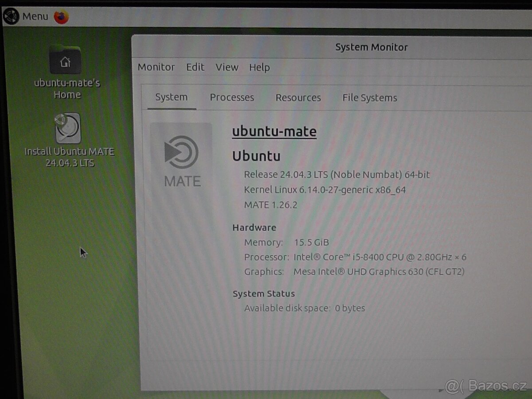The image size is (532, 399).
Task: Launch Firefox from the top panel
Action: [x=61, y=16]
